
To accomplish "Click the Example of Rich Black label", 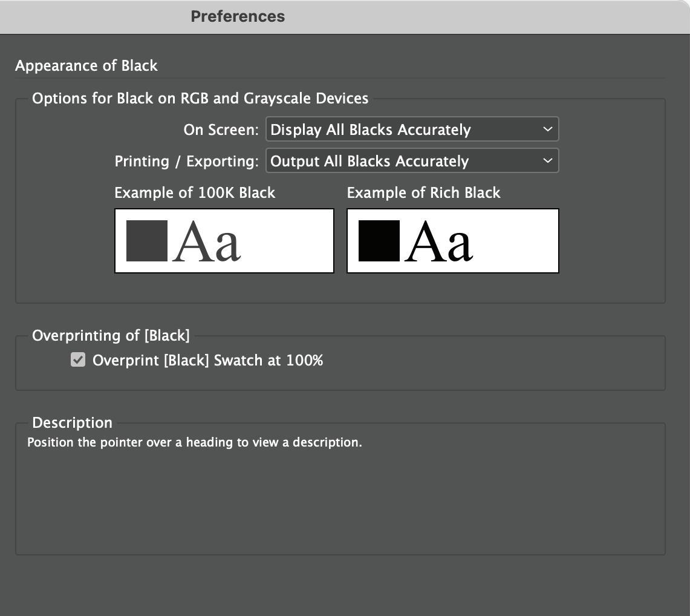I will pos(423,193).
